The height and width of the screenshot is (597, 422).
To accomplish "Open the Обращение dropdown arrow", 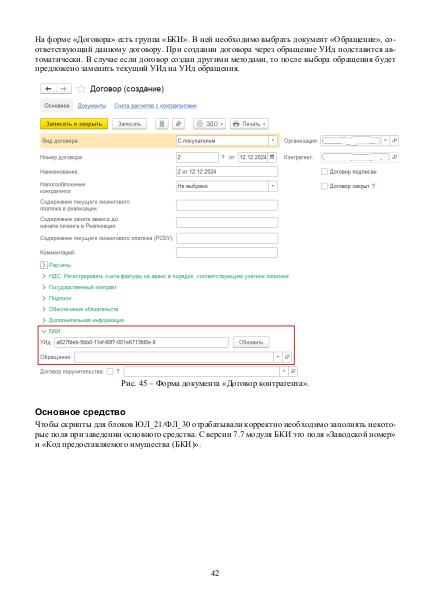I will click(x=278, y=357).
